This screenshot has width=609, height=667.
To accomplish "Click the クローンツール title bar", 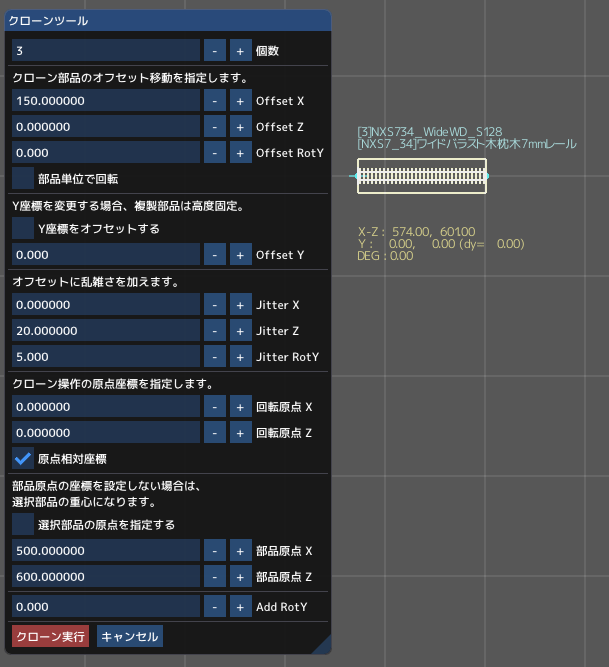I will coord(168,20).
